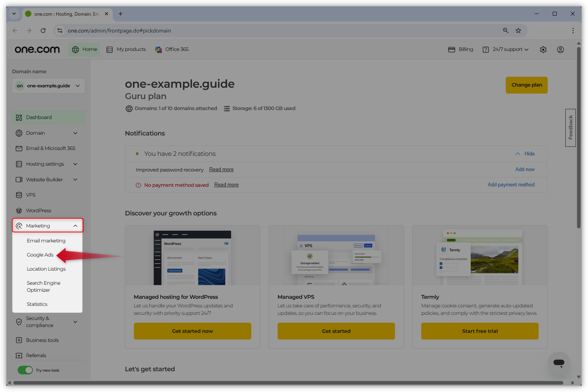The height and width of the screenshot is (392, 588).
Task: Click Get started for Managed VPS
Action: tap(336, 331)
